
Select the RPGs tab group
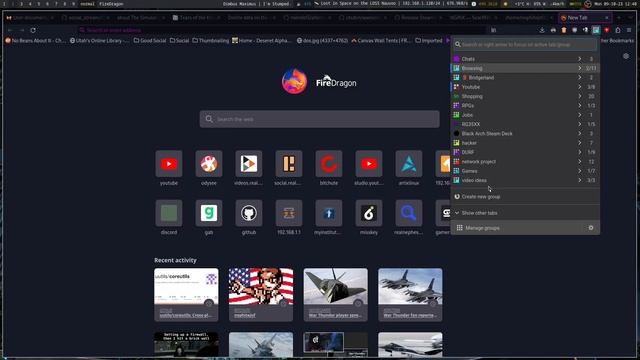tap(525, 106)
